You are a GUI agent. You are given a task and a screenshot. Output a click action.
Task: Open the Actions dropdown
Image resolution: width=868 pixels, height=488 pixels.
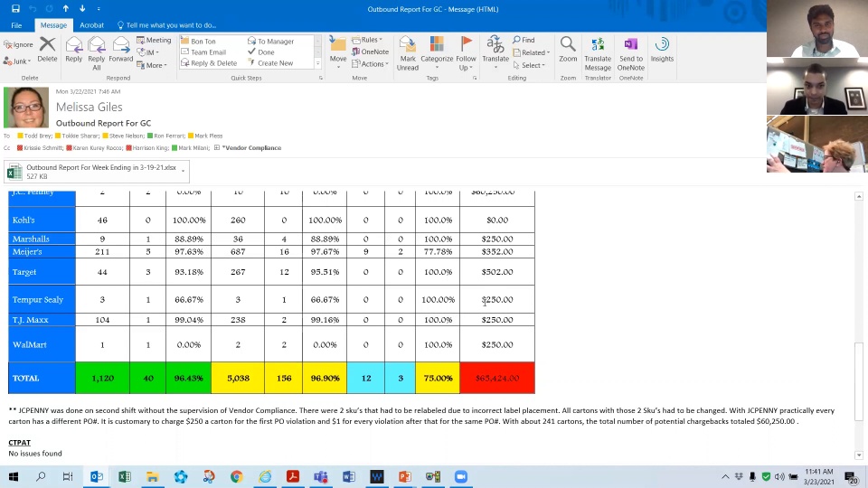371,64
